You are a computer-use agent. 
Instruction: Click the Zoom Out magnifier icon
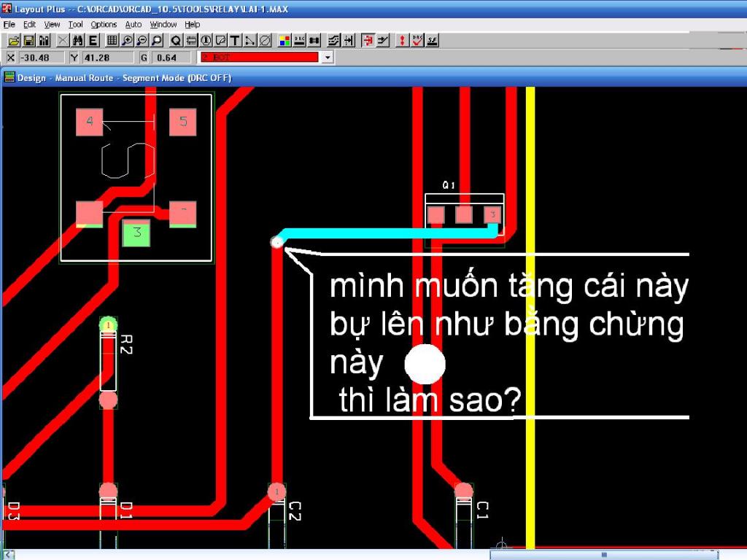(142, 41)
